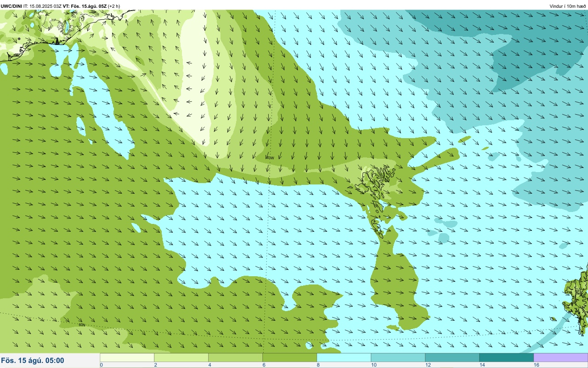This screenshot has width=588, height=368.
Task: Click the legend value '2'
Action: click(x=155, y=365)
